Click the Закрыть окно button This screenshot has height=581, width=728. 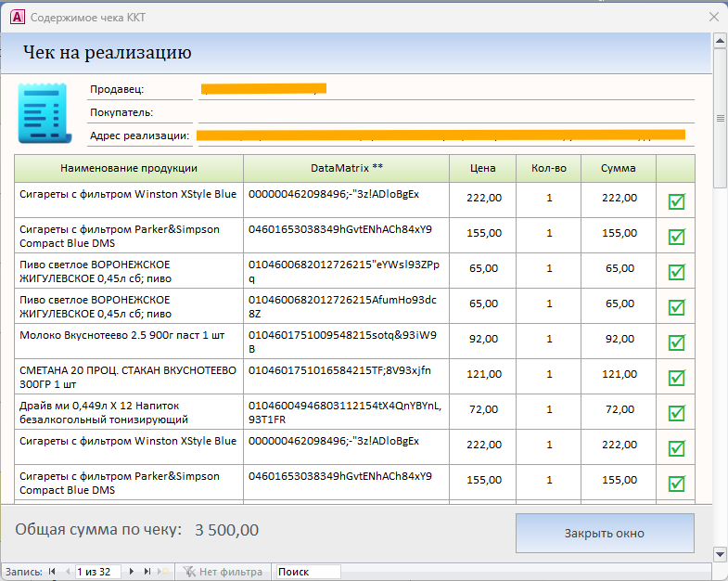coord(605,533)
